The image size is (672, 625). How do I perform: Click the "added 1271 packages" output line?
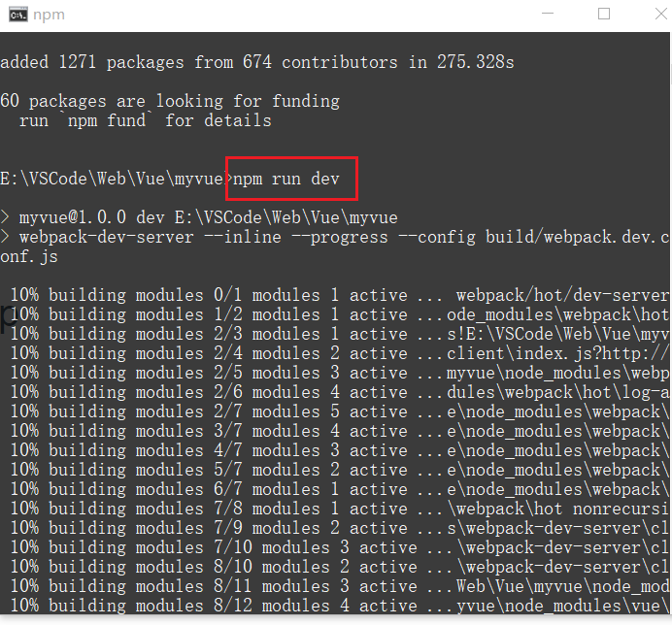point(256,62)
